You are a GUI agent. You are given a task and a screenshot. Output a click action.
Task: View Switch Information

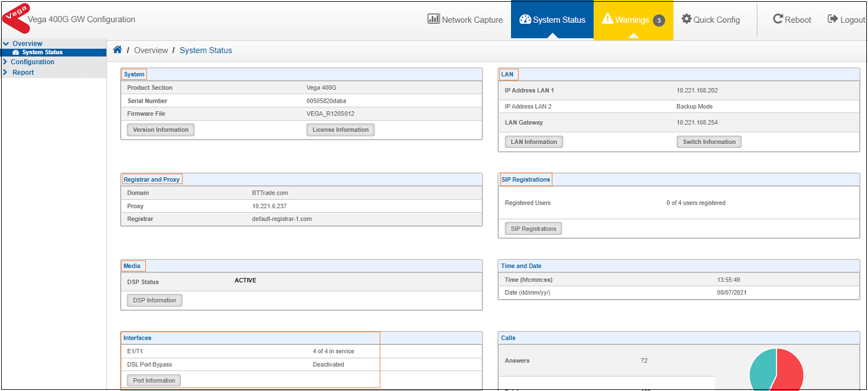709,142
